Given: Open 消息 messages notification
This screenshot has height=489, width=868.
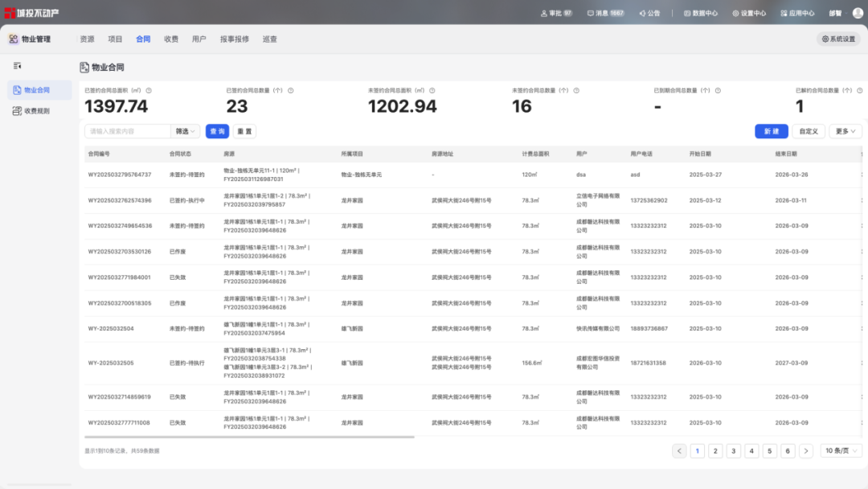Looking at the screenshot, I should pos(605,13).
